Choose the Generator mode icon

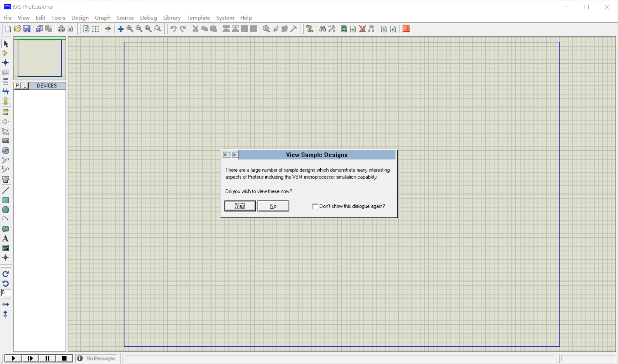click(6, 151)
